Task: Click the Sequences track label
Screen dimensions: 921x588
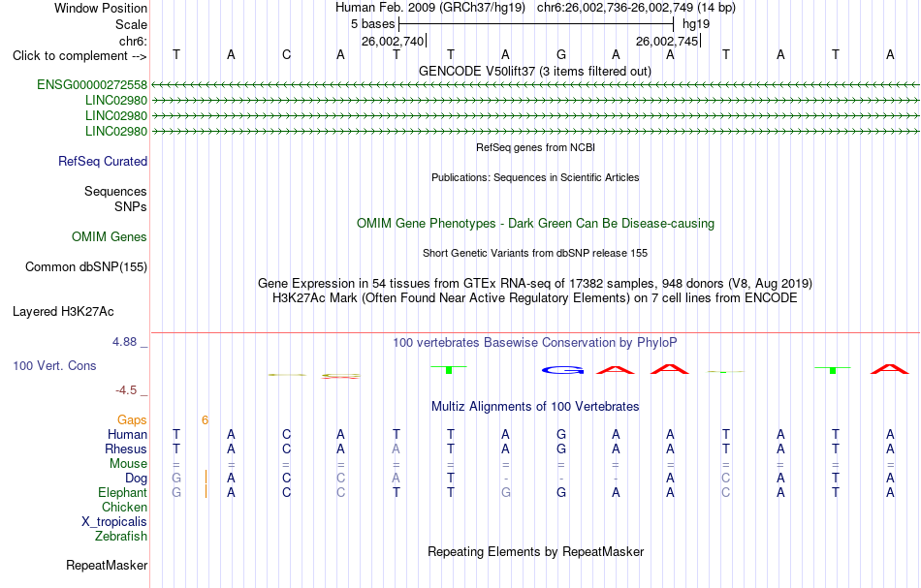Action: tap(115, 191)
